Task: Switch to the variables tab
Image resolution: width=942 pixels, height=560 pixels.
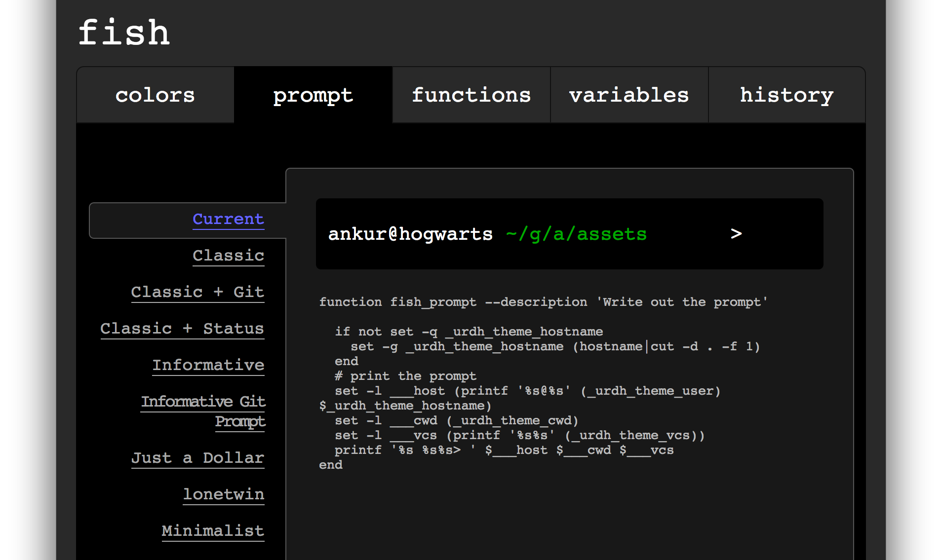Action: pyautogui.click(x=629, y=95)
